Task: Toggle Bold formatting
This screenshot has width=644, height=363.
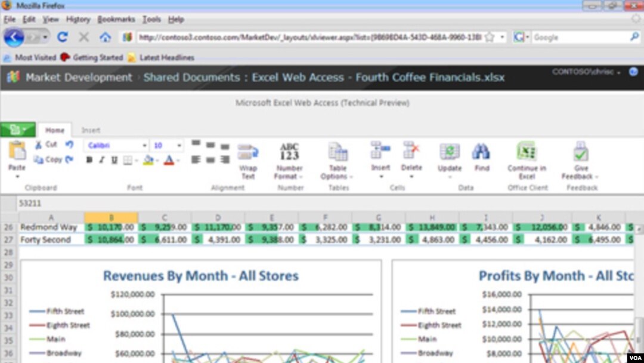Action: coord(89,161)
